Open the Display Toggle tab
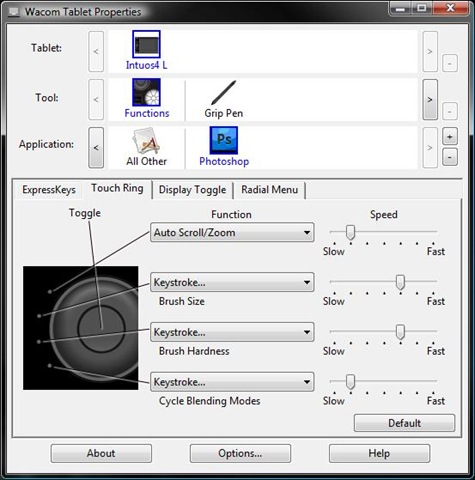Image resolution: width=475 pixels, height=480 pixels. 192,190
